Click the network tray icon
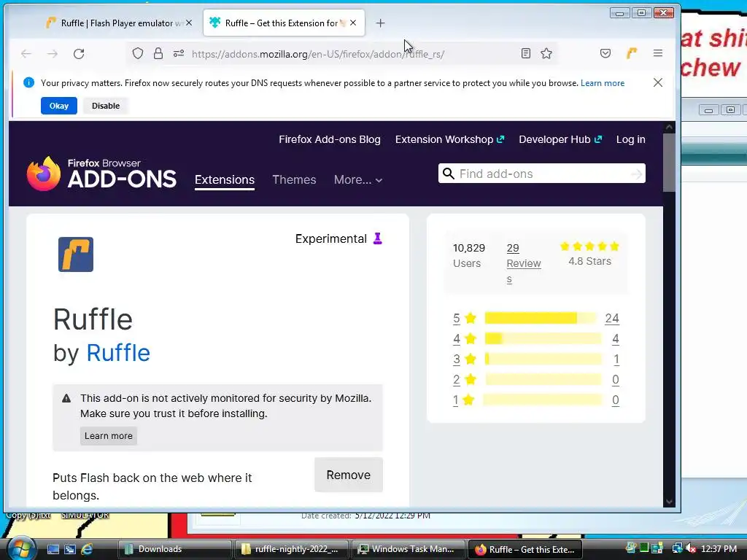Image resolution: width=747 pixels, height=560 pixels. pyautogui.click(x=677, y=548)
